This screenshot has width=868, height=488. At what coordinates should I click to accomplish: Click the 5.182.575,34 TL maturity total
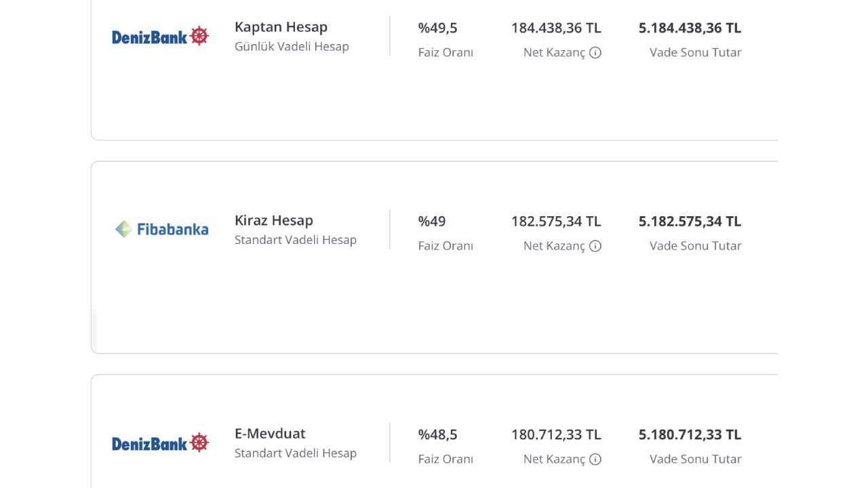point(690,222)
